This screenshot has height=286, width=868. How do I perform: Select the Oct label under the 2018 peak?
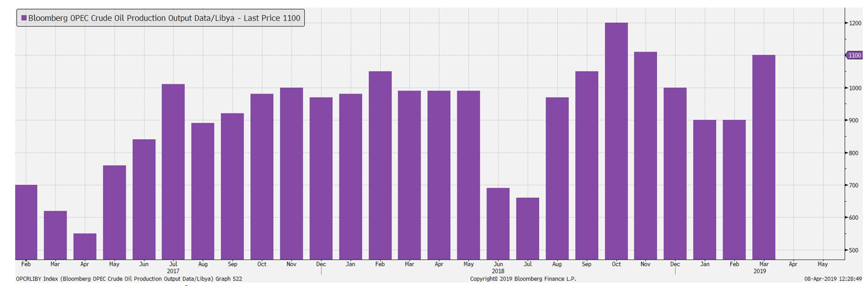point(616,264)
